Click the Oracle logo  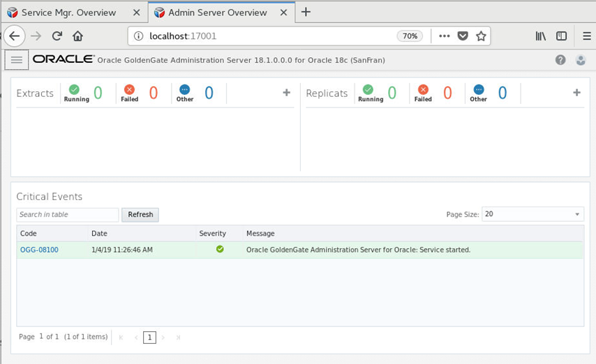(x=64, y=59)
